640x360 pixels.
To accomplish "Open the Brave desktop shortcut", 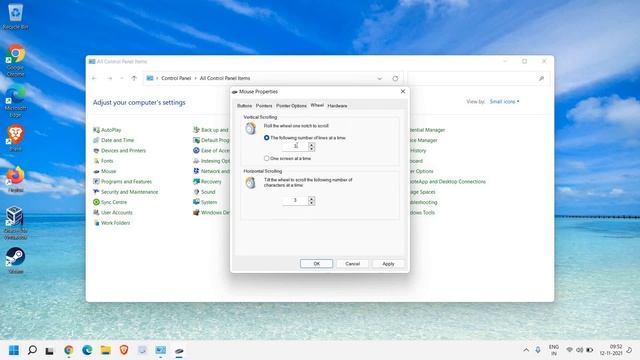I will [15, 138].
